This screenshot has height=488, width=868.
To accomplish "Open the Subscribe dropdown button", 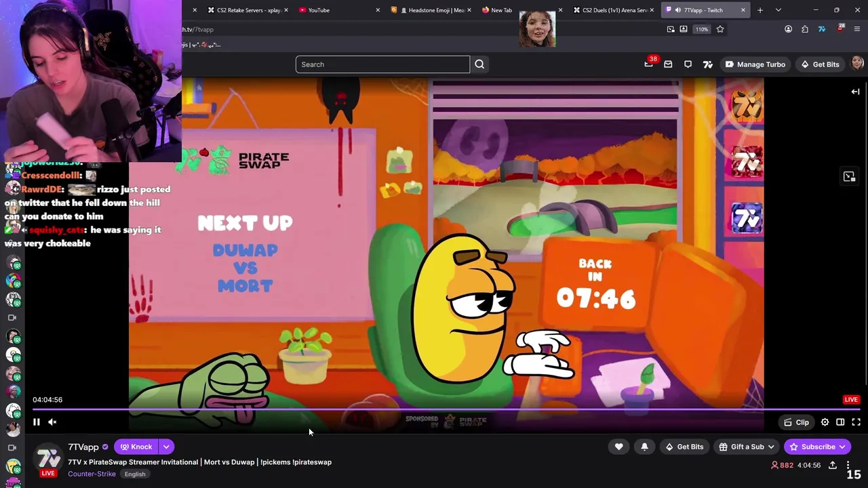I will (x=818, y=447).
